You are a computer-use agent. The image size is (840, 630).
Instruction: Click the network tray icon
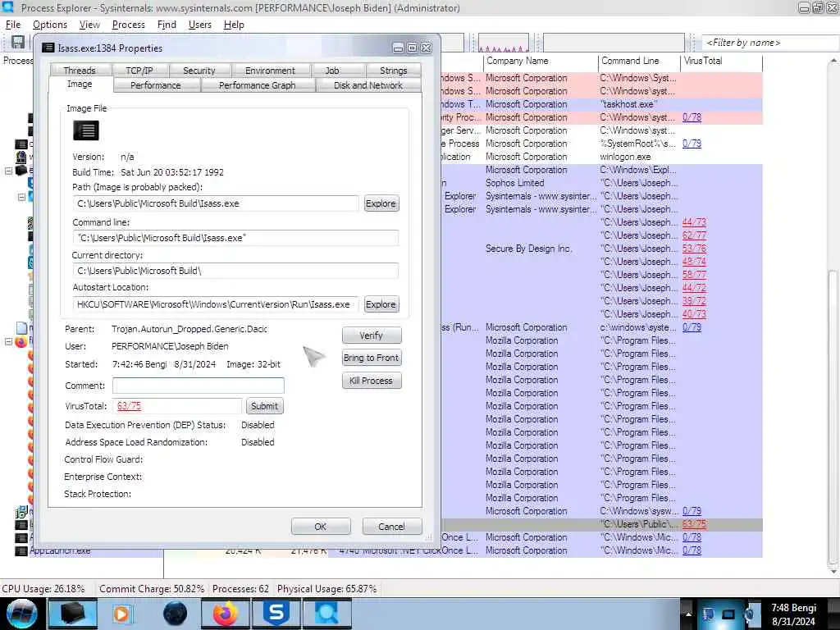pyautogui.click(x=708, y=614)
